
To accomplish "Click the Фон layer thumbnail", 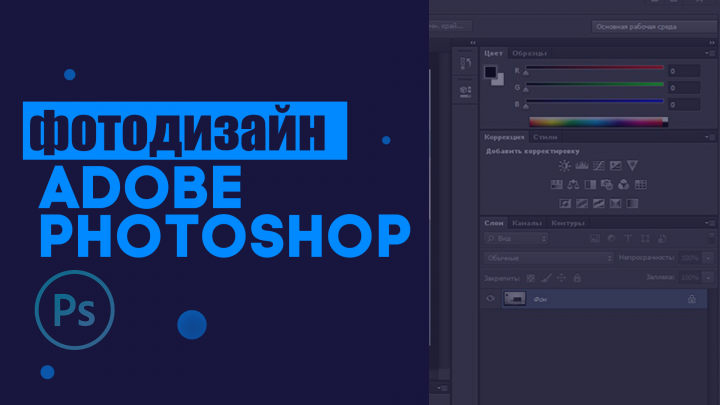I will click(514, 298).
